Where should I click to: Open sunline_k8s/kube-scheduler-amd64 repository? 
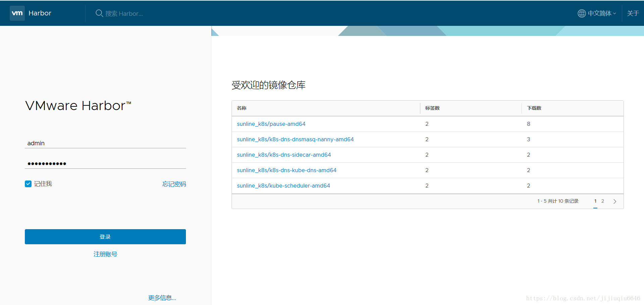click(x=284, y=186)
